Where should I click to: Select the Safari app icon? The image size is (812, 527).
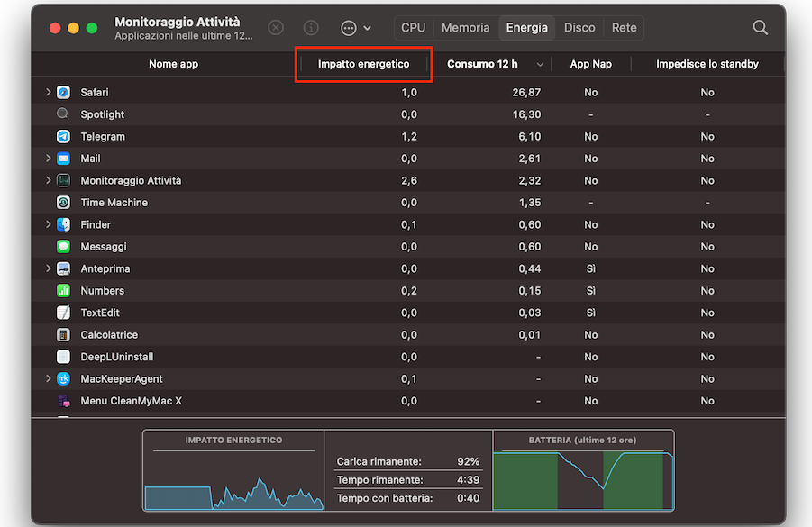coord(63,93)
